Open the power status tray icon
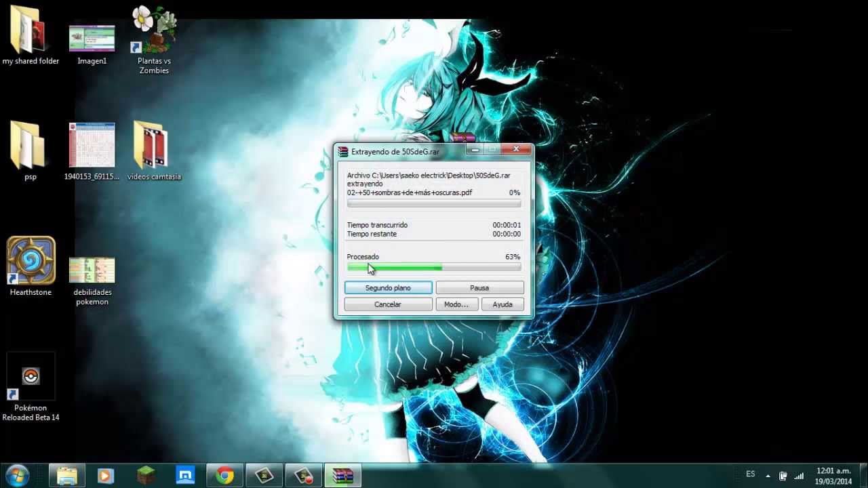 (783, 476)
